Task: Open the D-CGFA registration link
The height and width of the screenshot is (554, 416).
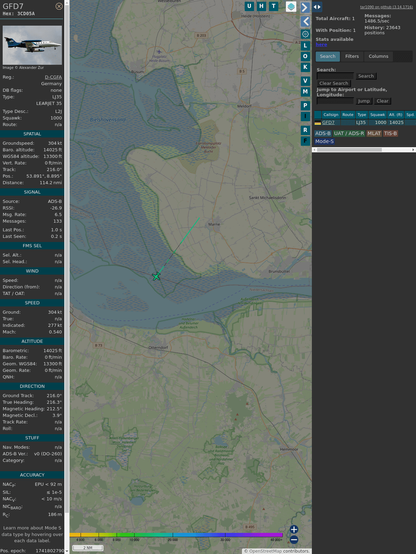Action: (x=53, y=77)
